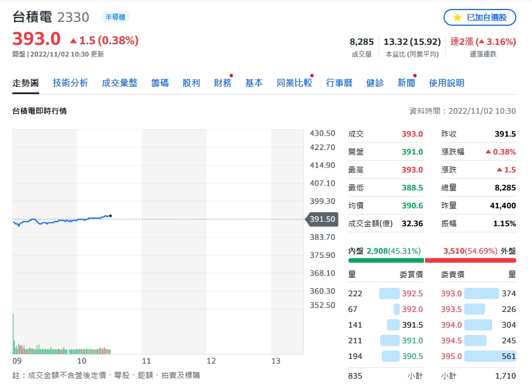Click the large 393.0 price headline

click(x=36, y=38)
